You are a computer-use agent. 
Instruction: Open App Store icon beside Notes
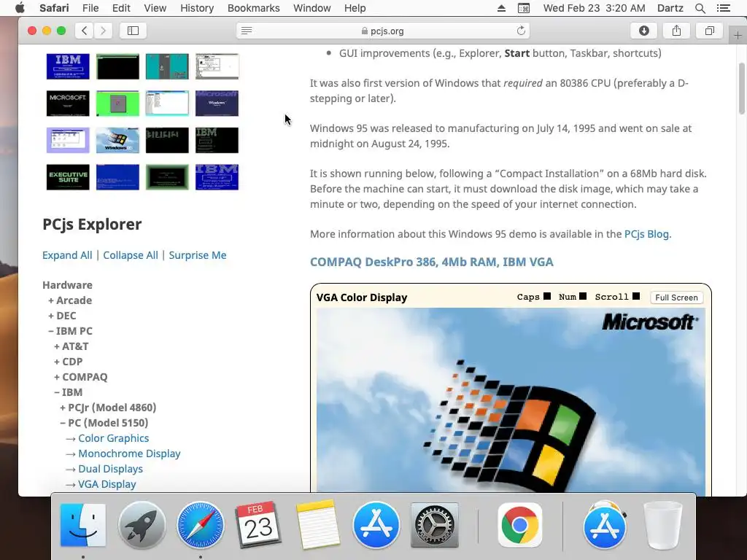pyautogui.click(x=376, y=525)
